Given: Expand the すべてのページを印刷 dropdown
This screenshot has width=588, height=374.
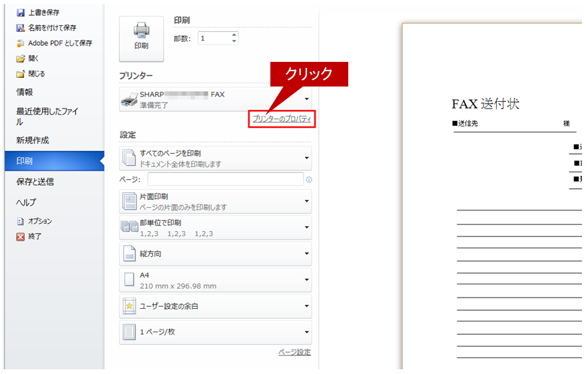Looking at the screenshot, I should pyautogui.click(x=307, y=158).
